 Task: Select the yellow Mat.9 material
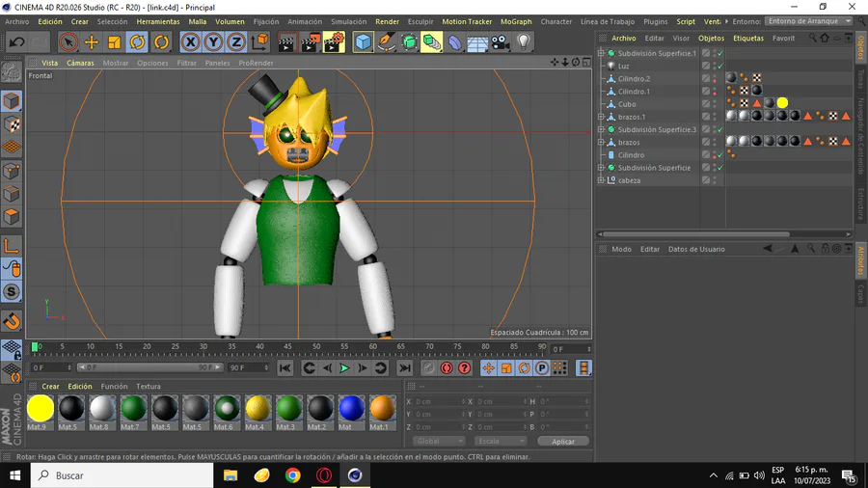point(41,408)
